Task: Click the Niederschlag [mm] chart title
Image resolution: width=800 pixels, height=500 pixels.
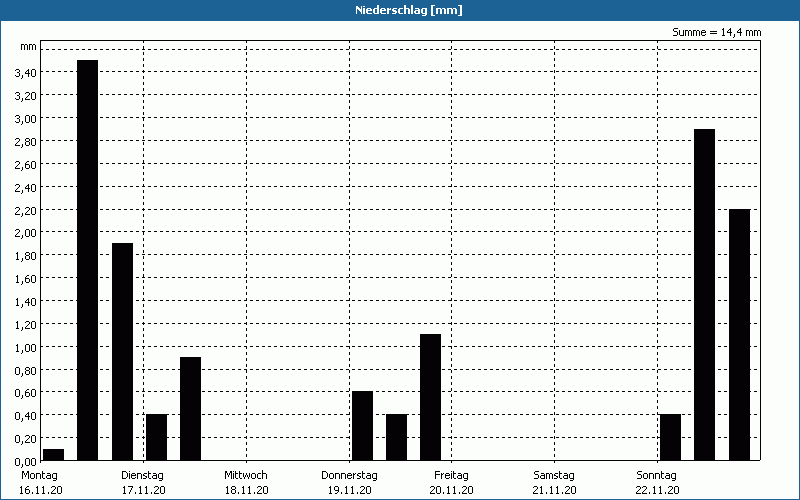Action: click(x=409, y=10)
